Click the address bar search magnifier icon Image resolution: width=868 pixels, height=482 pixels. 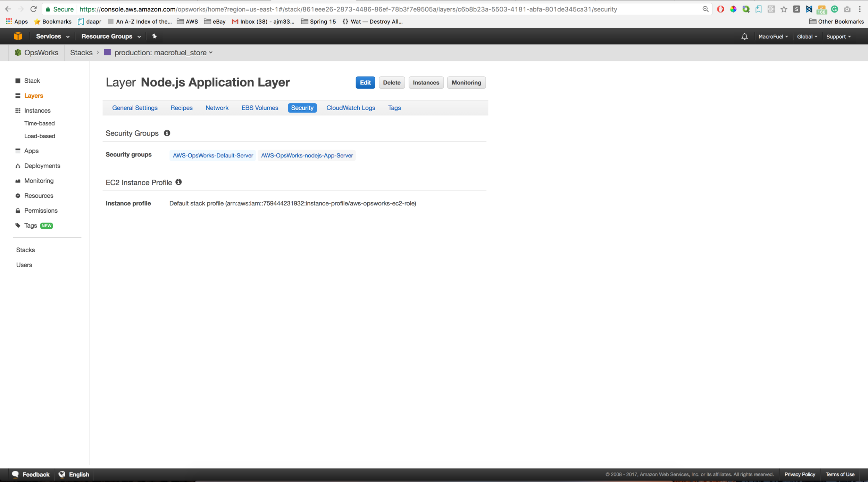click(x=706, y=9)
